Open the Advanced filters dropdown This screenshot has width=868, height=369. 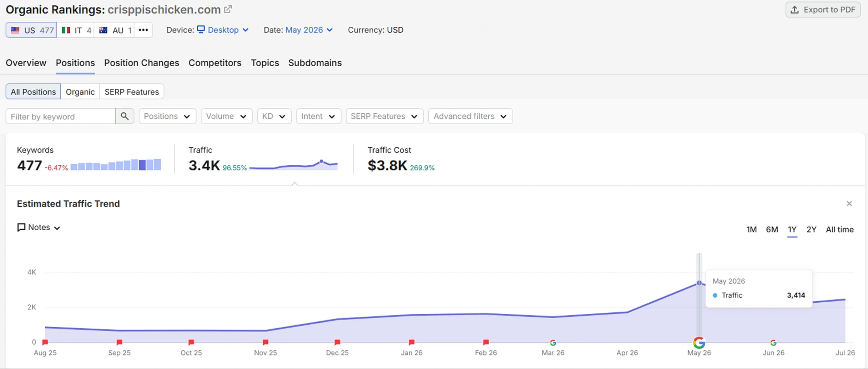click(x=471, y=116)
